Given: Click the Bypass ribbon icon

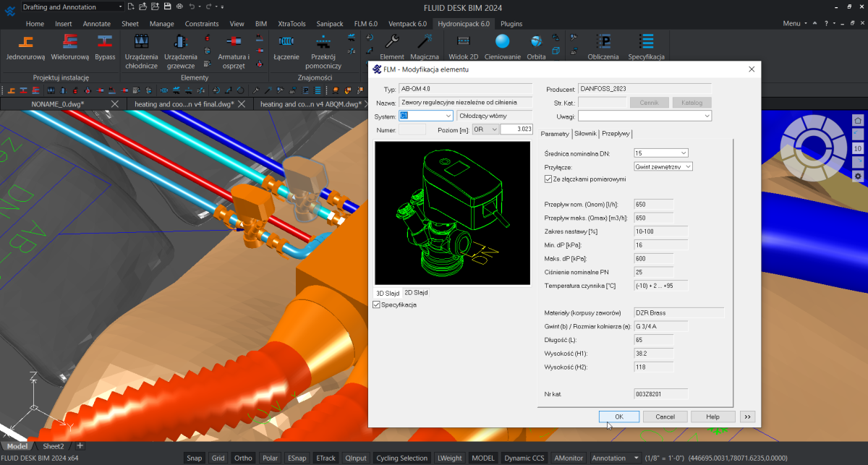Looking at the screenshot, I should coord(105,42).
